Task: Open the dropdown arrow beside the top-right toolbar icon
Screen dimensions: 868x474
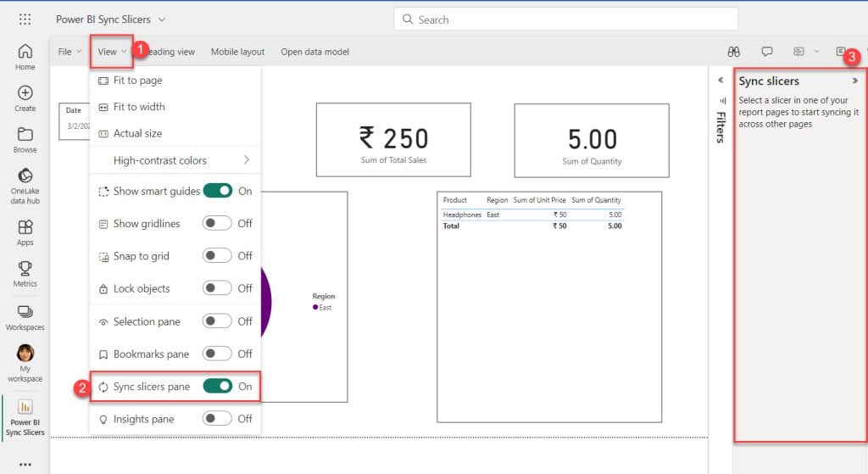Action: pyautogui.click(x=816, y=52)
